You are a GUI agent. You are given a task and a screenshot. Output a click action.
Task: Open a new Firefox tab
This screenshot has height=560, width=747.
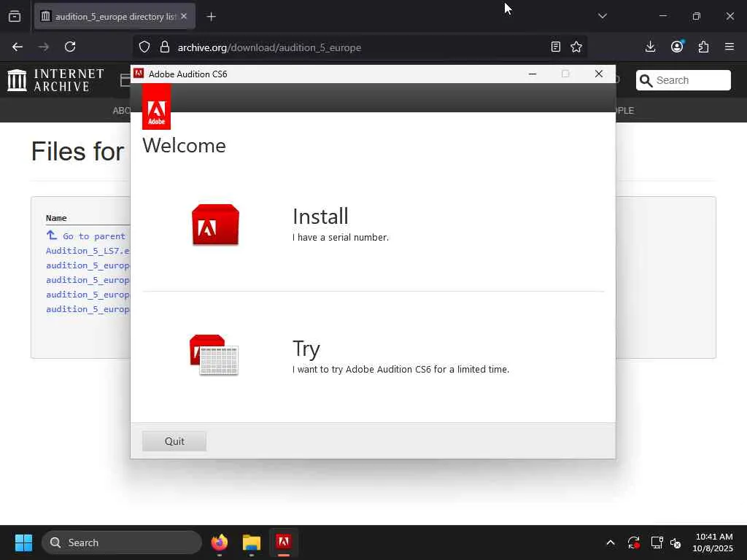point(211,17)
